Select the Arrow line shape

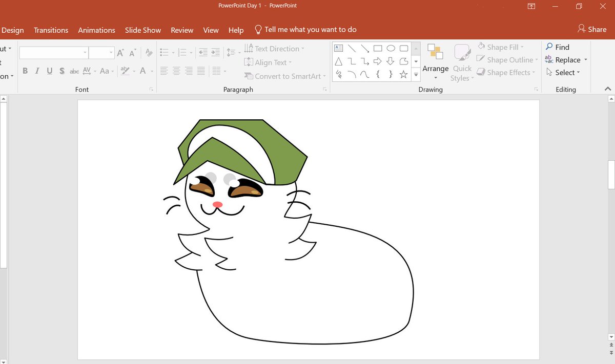click(x=365, y=49)
